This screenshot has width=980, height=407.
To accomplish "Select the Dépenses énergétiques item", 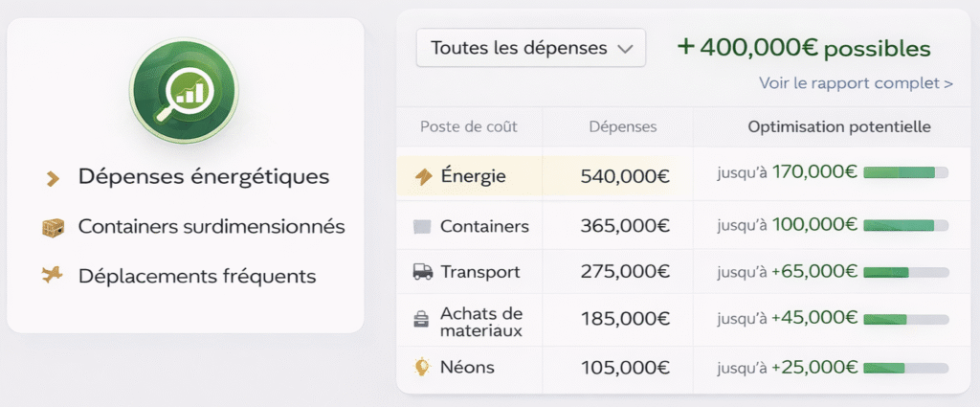I will pyautogui.click(x=204, y=177).
